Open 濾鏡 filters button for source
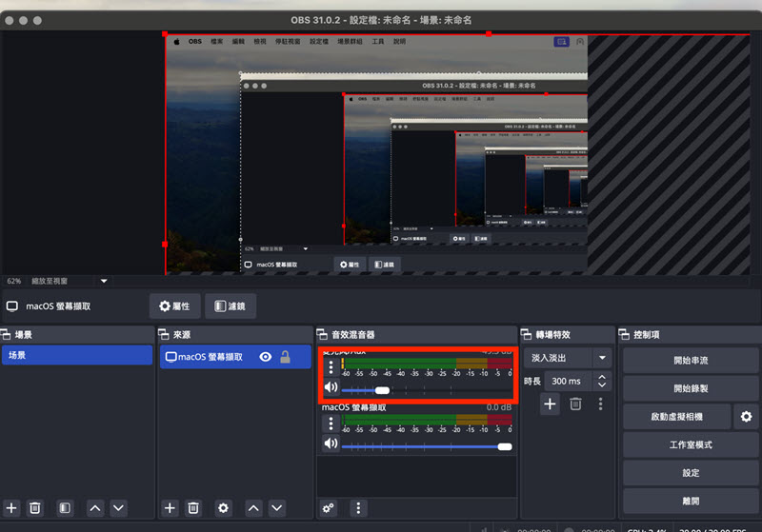 231,305
